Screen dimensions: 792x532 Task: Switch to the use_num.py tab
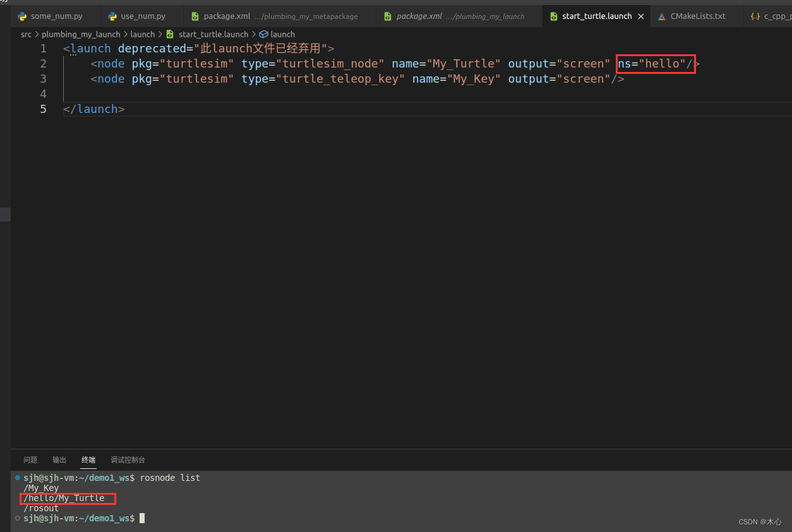143,16
